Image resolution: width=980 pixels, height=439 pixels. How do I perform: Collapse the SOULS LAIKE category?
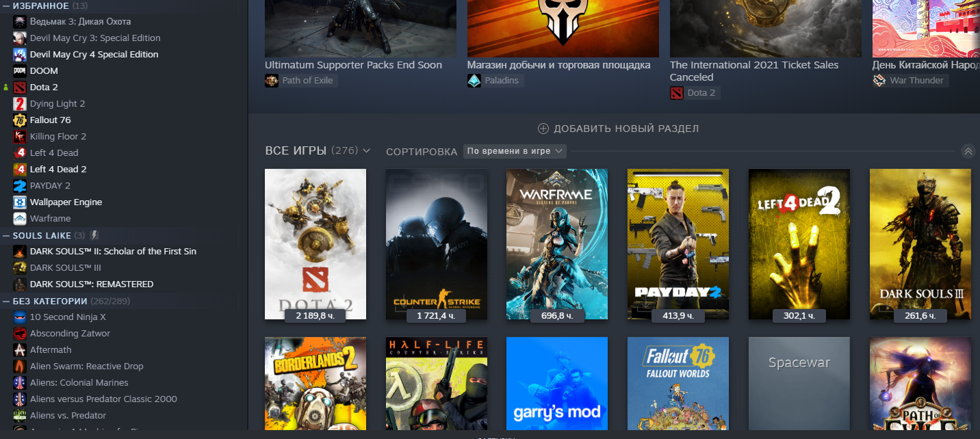click(x=6, y=235)
